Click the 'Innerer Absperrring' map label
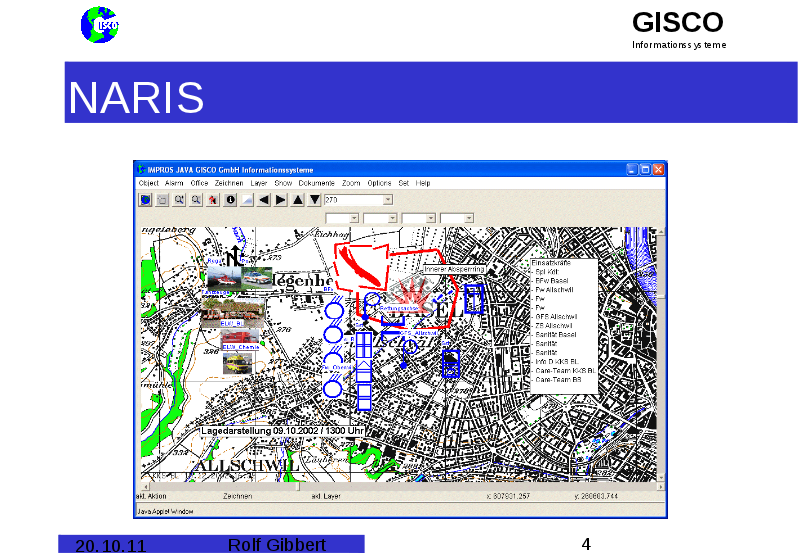 coord(455,269)
